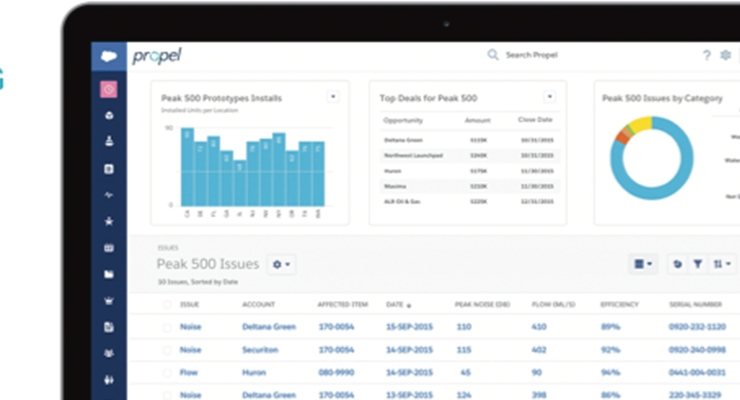This screenshot has height=400, width=740.
Task: Click the Salesforce cloud logo icon
Action: coord(109,57)
